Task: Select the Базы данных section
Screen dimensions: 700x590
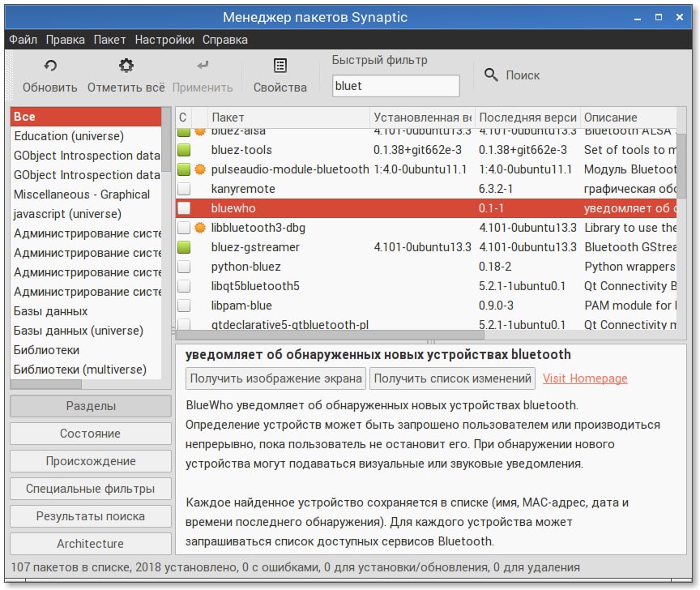Action: pyautogui.click(x=86, y=311)
